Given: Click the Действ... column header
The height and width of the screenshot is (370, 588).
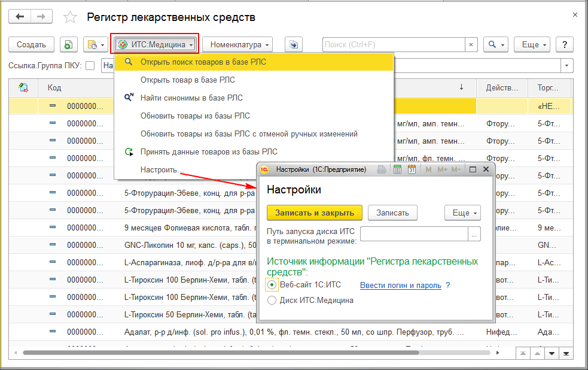Looking at the screenshot, I should tap(502, 87).
